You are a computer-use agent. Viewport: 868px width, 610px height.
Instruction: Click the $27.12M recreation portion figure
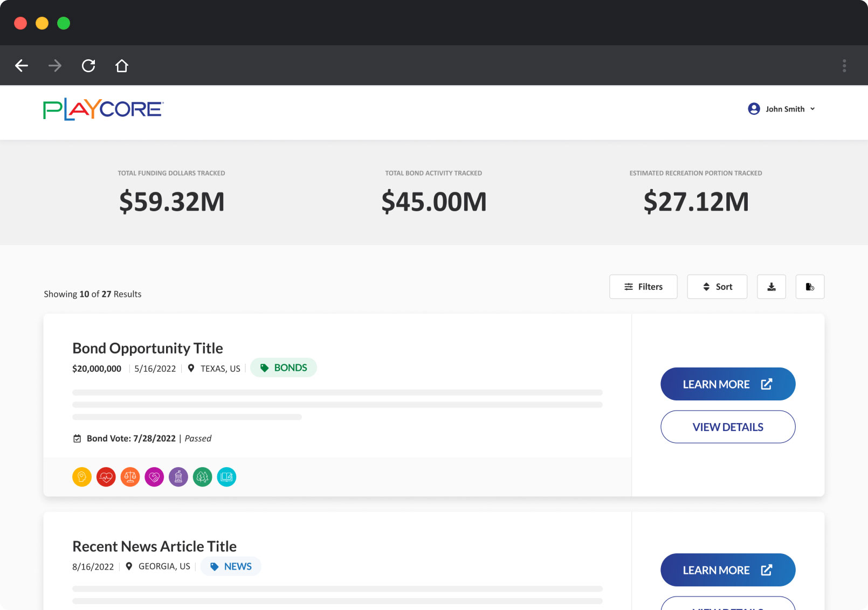coord(696,202)
